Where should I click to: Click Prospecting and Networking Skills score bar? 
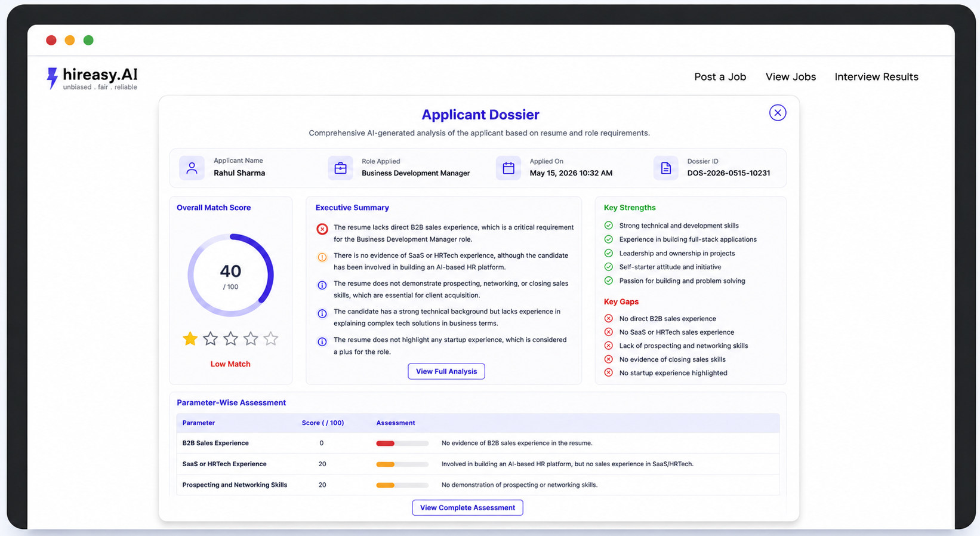click(402, 485)
